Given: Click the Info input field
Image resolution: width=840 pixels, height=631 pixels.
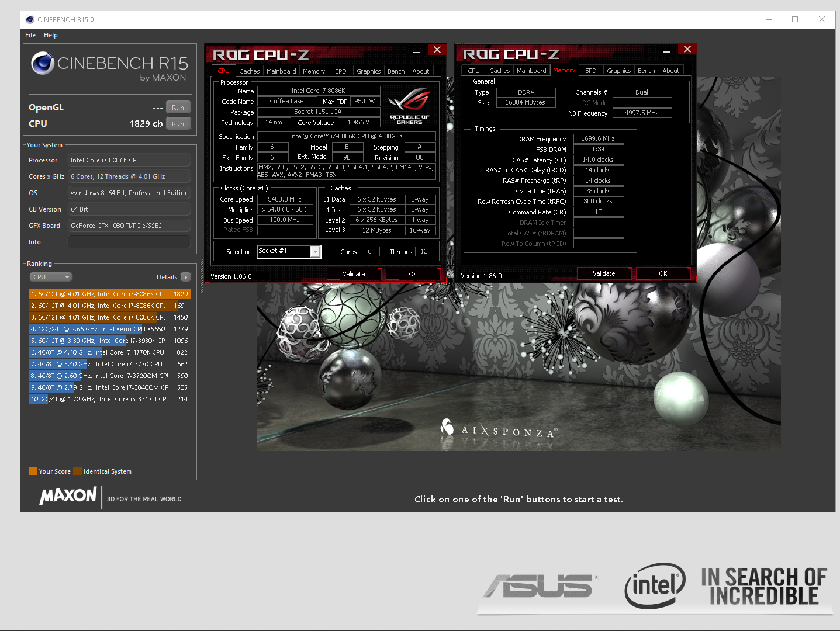Looking at the screenshot, I should [129, 242].
